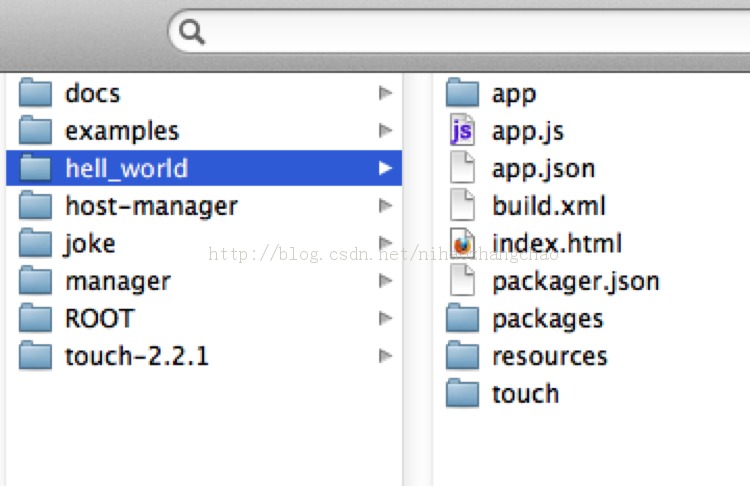Click the joke folder icon
Screen dimensions: 750x487
point(35,243)
